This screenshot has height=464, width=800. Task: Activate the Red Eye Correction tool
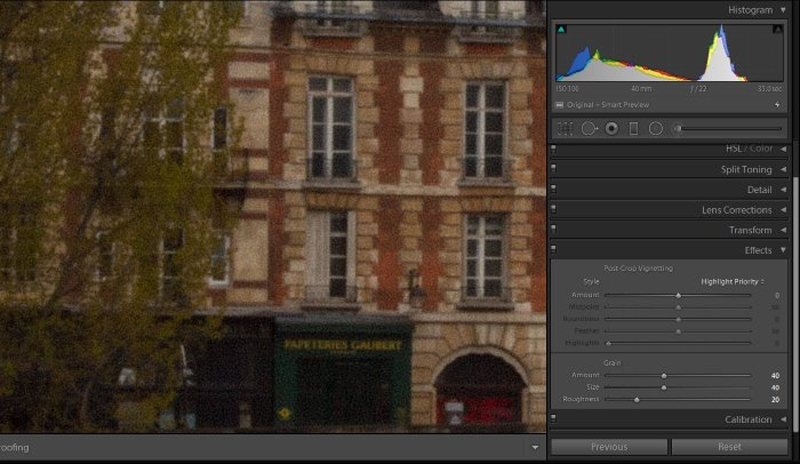(x=611, y=128)
